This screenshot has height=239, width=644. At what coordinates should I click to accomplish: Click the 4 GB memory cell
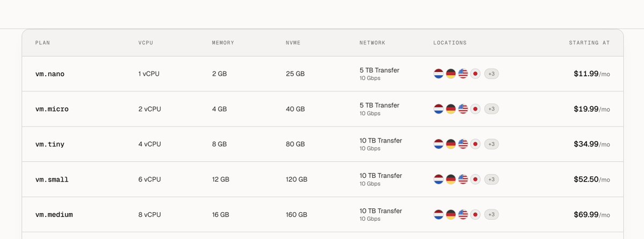pyautogui.click(x=219, y=109)
